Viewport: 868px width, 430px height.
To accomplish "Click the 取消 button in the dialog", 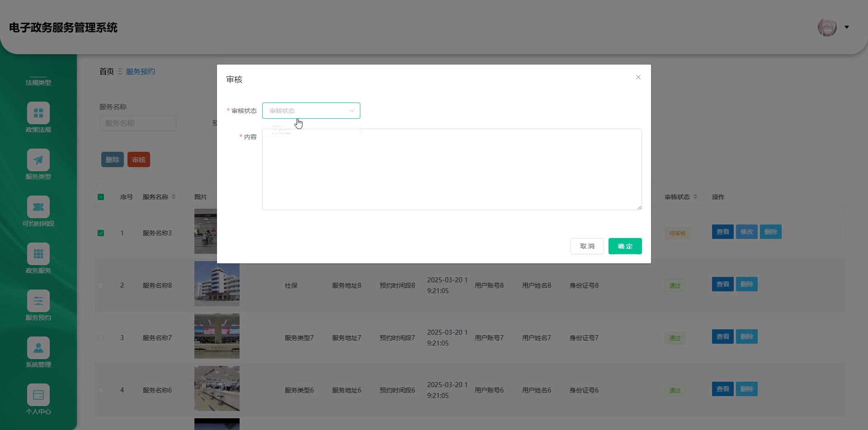I will 587,246.
